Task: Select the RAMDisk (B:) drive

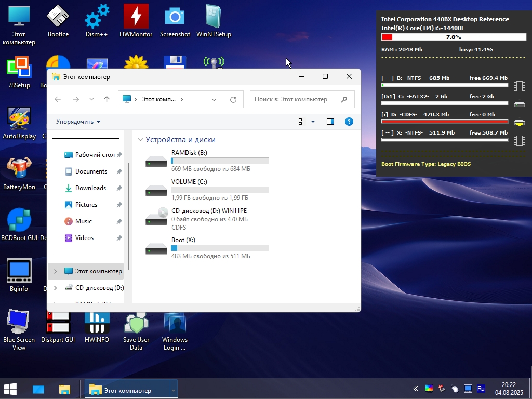Action: pos(207,161)
